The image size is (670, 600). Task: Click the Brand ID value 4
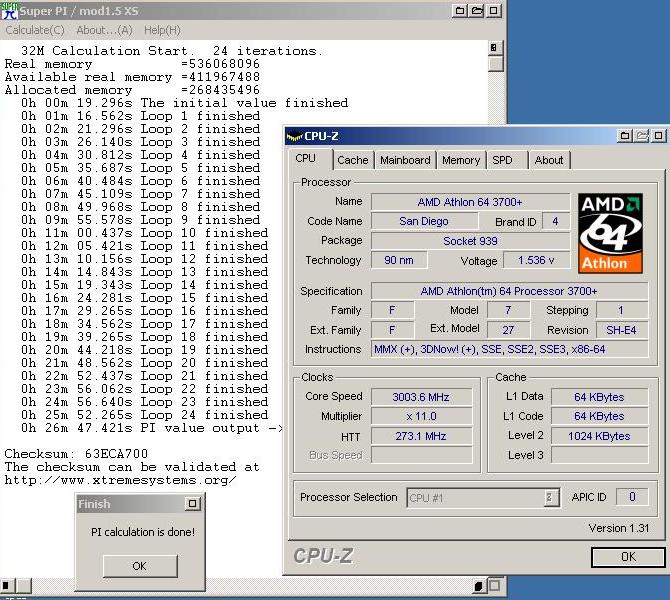[555, 221]
